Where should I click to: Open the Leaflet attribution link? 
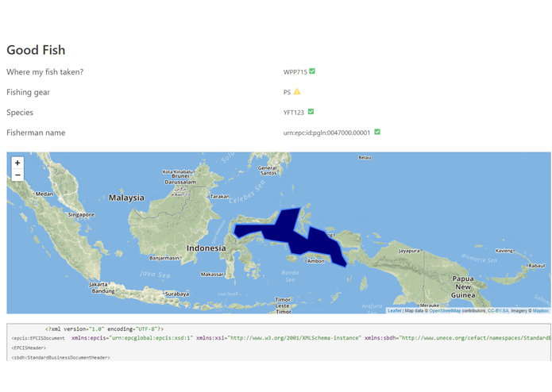tap(394, 311)
